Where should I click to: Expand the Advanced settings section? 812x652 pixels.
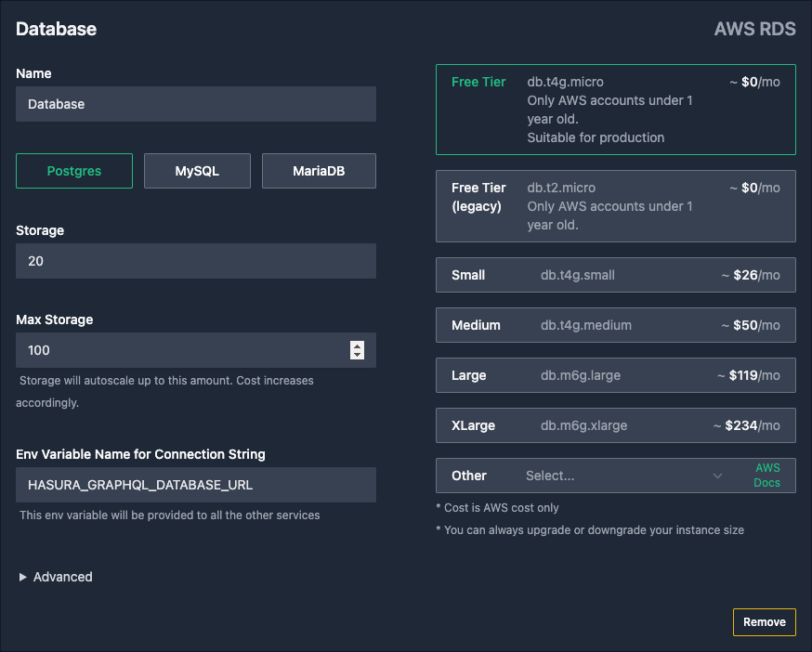coord(55,577)
